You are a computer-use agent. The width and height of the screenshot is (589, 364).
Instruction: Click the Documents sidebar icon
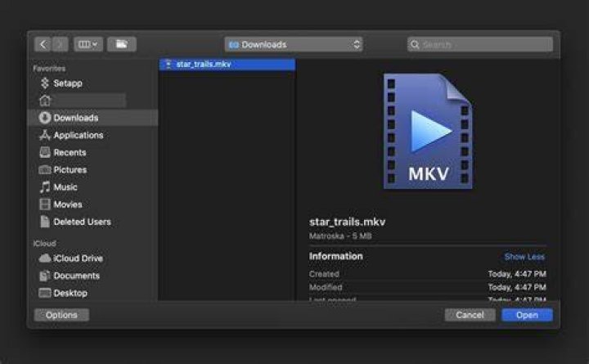click(45, 276)
